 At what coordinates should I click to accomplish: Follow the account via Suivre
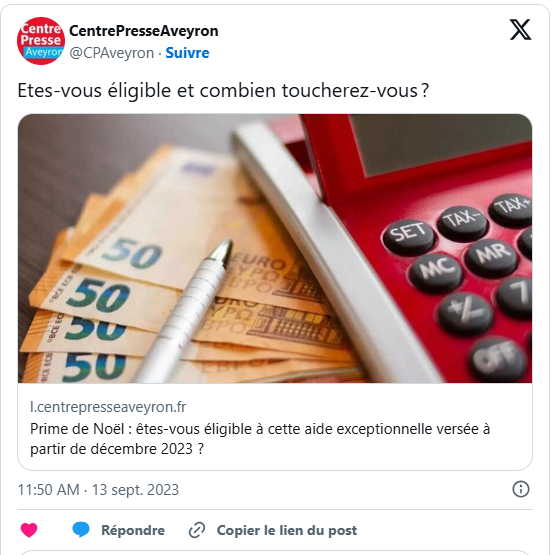(187, 53)
